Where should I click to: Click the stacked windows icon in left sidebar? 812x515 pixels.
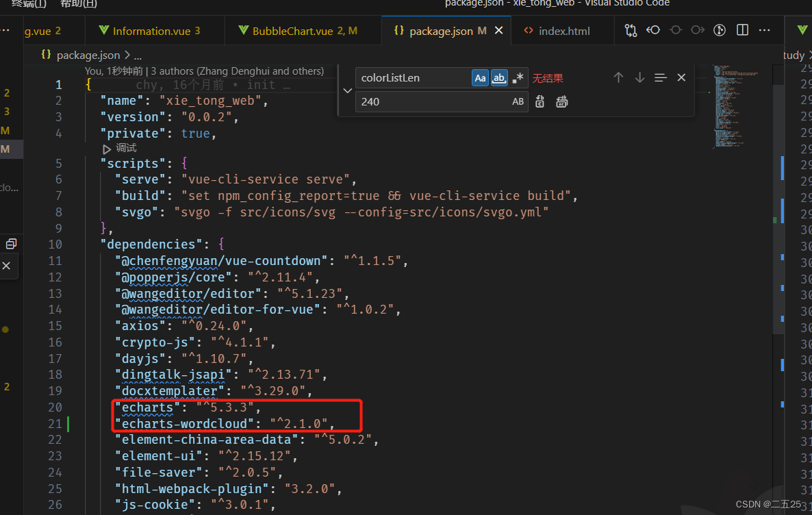11,244
